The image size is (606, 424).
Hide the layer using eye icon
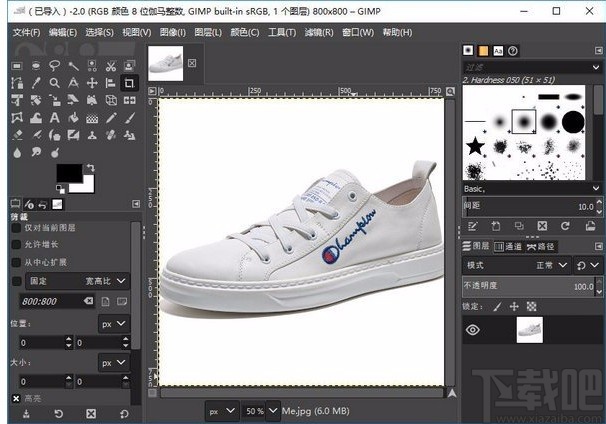473,330
